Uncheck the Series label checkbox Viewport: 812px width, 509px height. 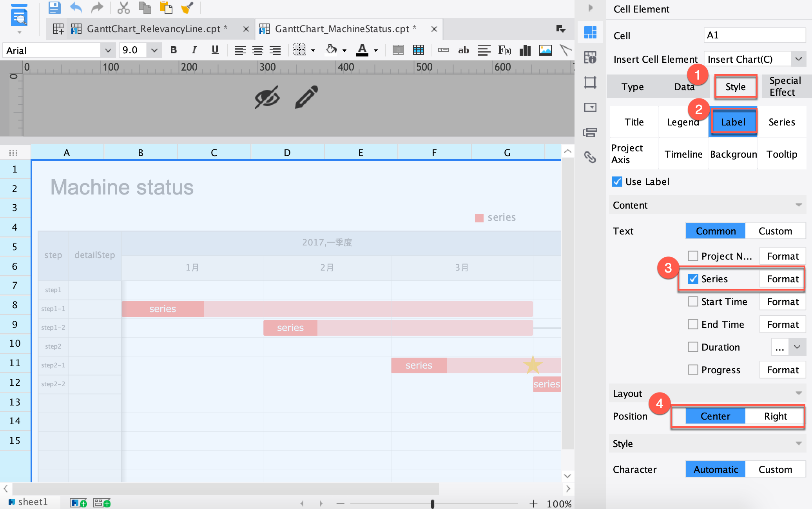(x=694, y=278)
